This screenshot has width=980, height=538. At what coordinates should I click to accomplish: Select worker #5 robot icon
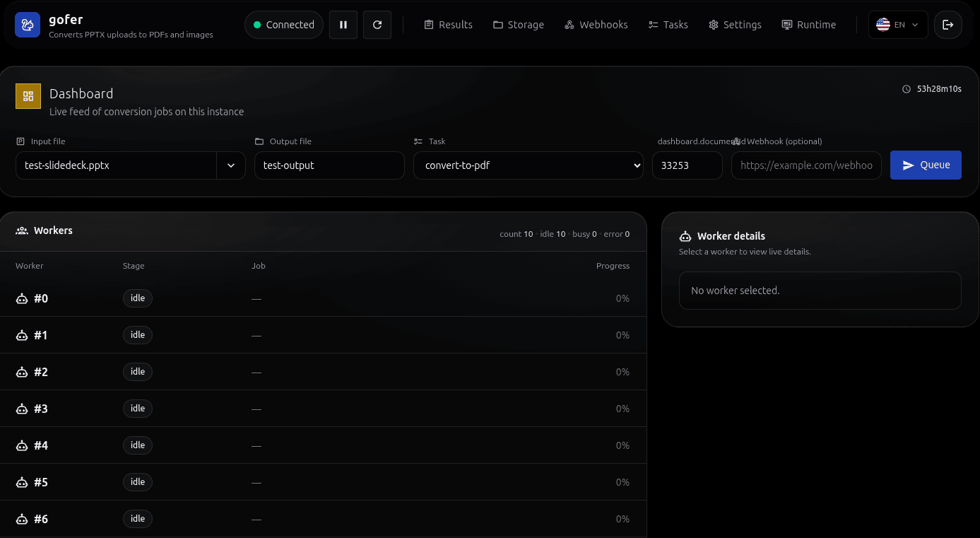[22, 482]
